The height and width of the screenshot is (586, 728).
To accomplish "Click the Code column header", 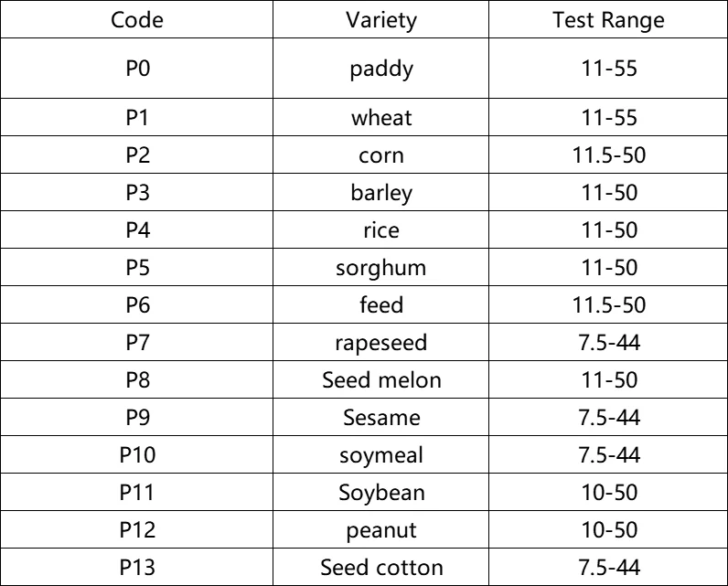I will (137, 21).
